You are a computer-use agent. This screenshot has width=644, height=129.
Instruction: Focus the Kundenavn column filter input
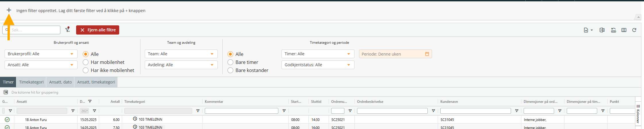tap(476, 111)
